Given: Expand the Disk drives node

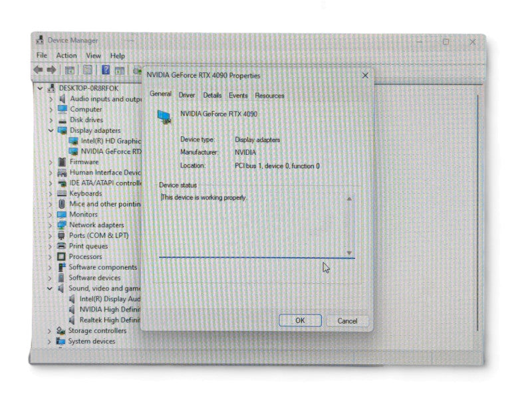Looking at the screenshot, I should tap(51, 120).
